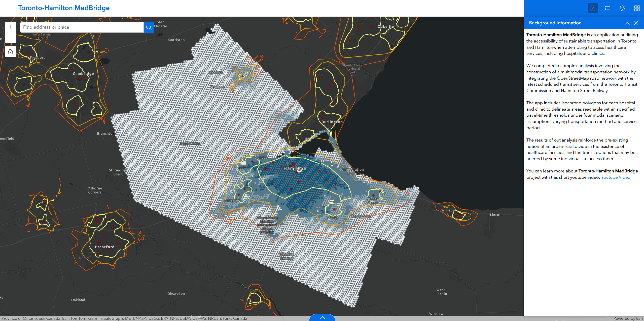
Task: Open the Basemap Gallery grid icon
Action: pos(637,8)
